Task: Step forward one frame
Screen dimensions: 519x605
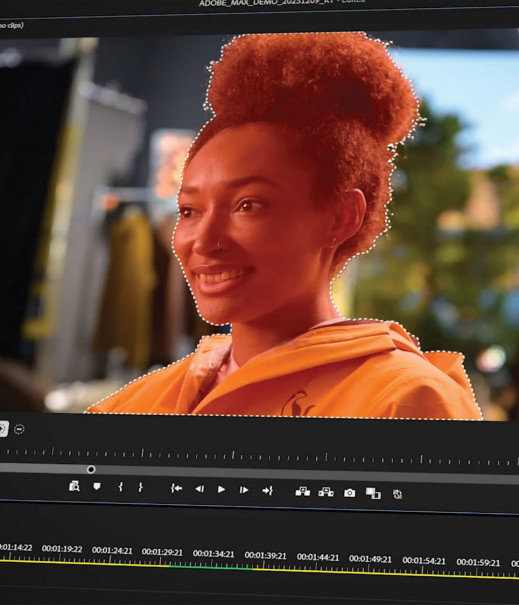Action: click(244, 490)
